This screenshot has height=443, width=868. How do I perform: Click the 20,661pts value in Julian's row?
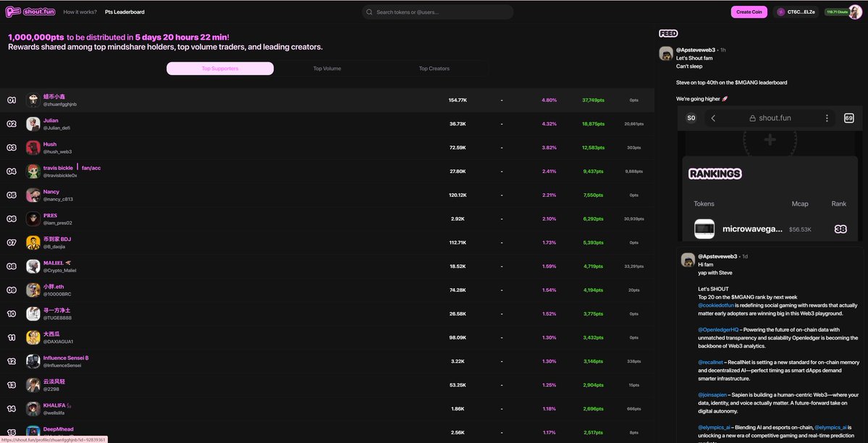point(634,124)
